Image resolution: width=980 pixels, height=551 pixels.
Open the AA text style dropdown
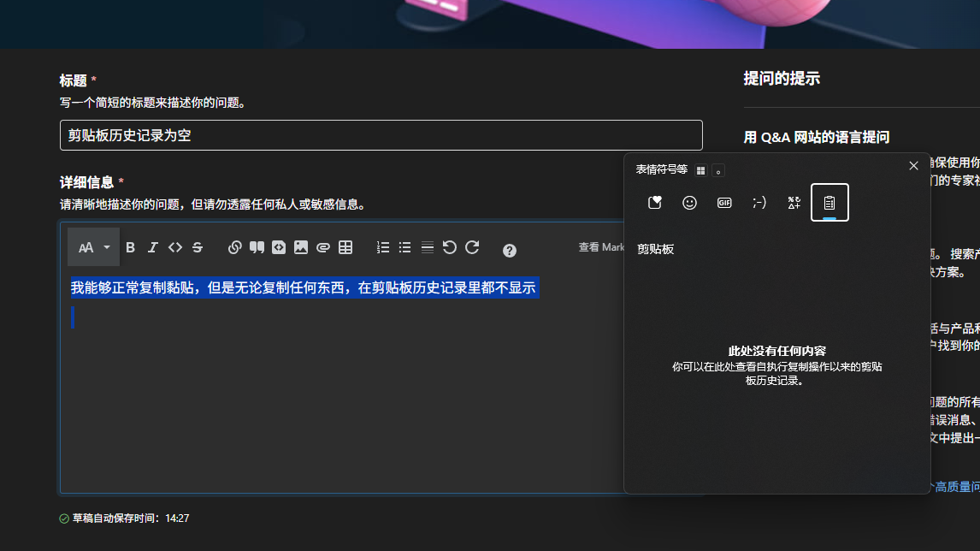[x=92, y=247]
